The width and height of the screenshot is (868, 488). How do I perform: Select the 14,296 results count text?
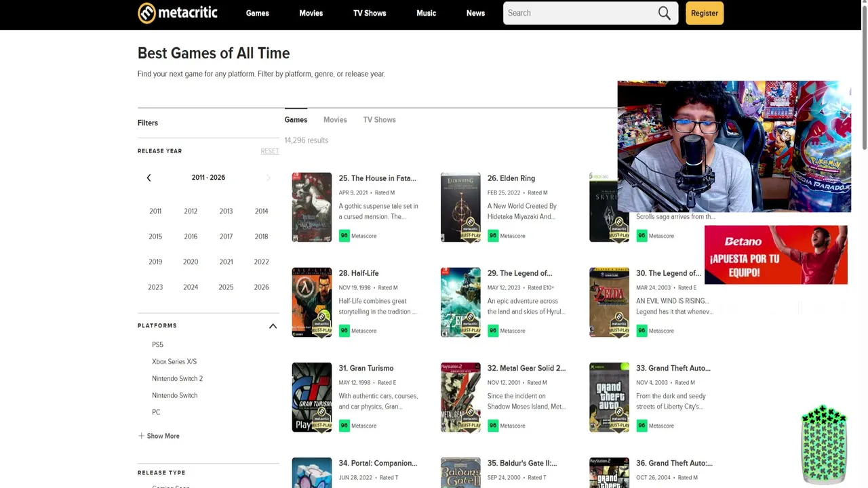(x=307, y=140)
